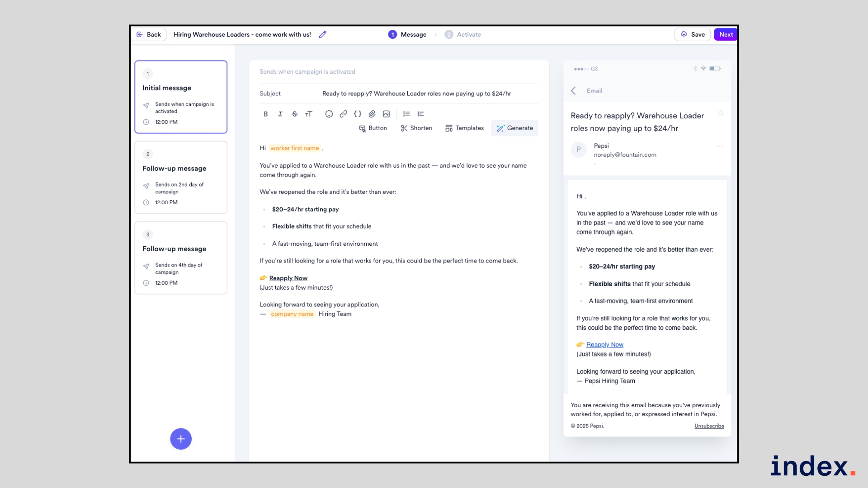Change the text size option
Screen dimensions: 868x488
[x=309, y=114]
